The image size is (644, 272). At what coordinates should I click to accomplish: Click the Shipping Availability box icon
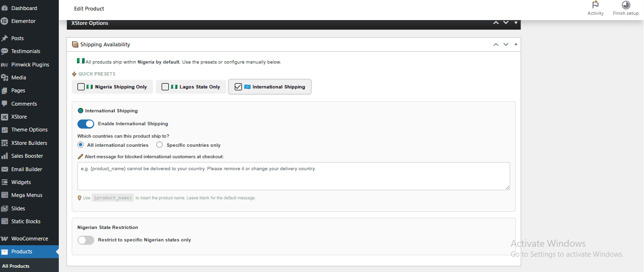[75, 44]
